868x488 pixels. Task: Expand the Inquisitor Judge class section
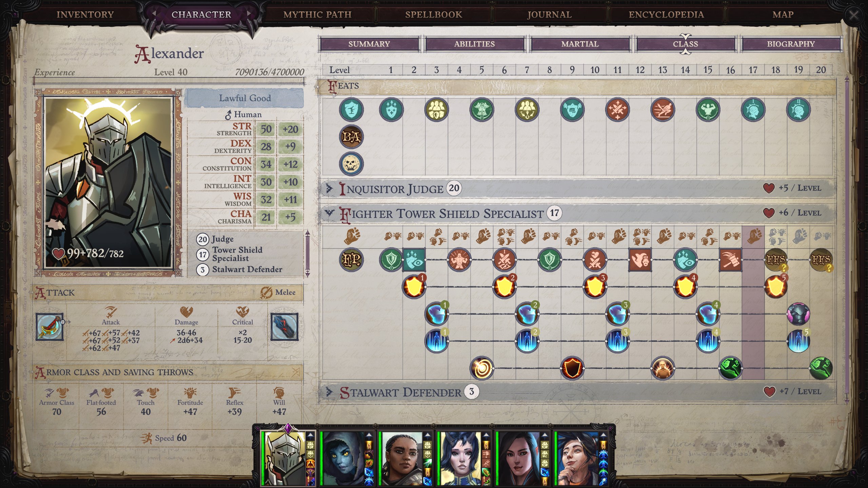(x=329, y=189)
